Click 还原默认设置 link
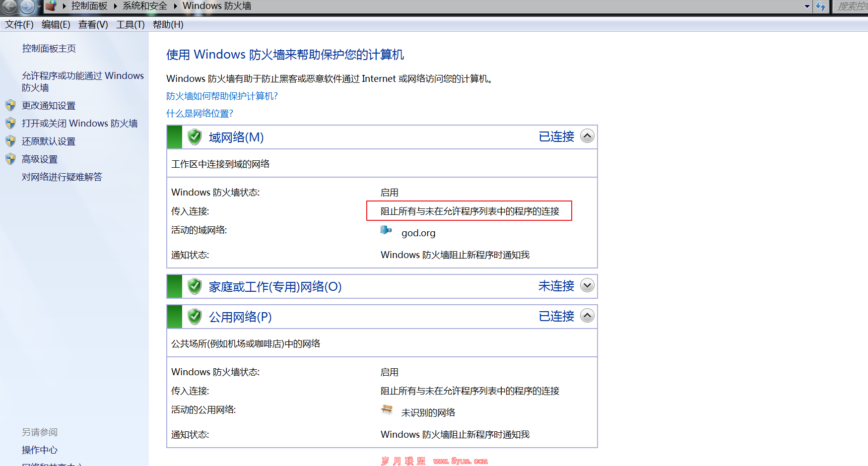 point(49,141)
